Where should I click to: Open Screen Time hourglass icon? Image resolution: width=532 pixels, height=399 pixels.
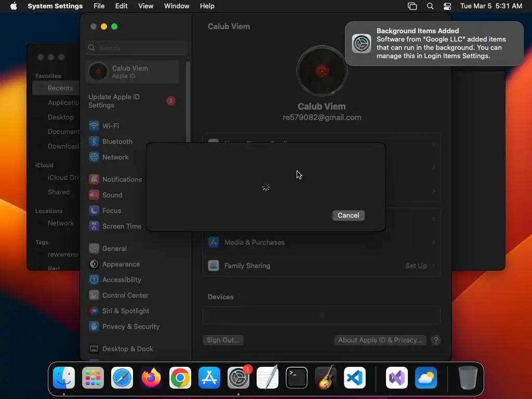tap(94, 226)
